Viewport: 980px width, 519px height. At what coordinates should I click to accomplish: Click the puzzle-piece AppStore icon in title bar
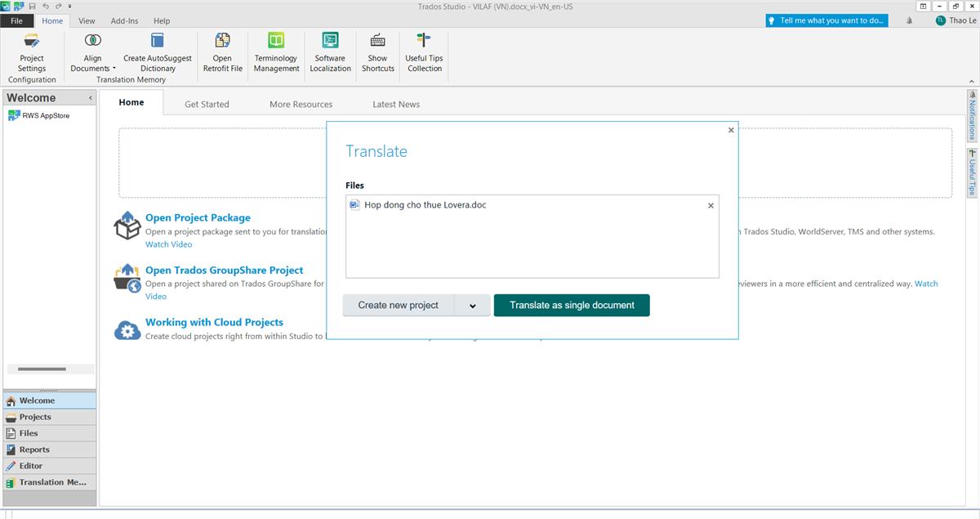(18, 6)
